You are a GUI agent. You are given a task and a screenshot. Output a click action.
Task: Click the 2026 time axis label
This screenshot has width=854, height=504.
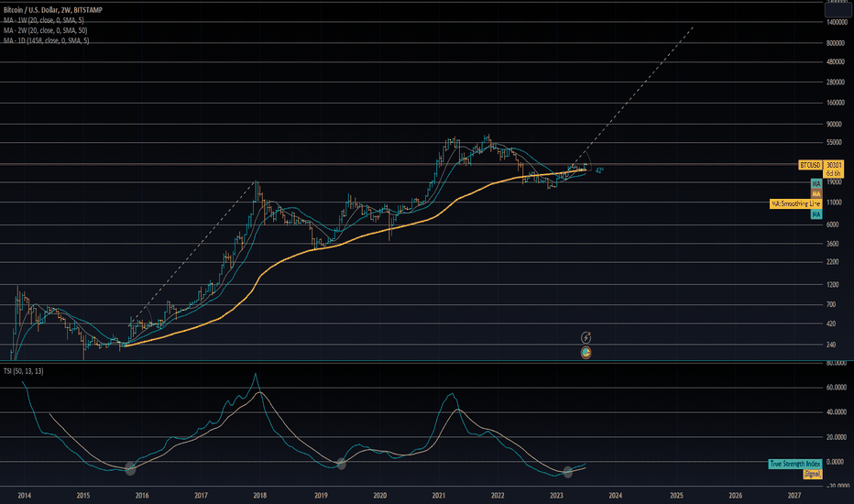click(x=735, y=495)
